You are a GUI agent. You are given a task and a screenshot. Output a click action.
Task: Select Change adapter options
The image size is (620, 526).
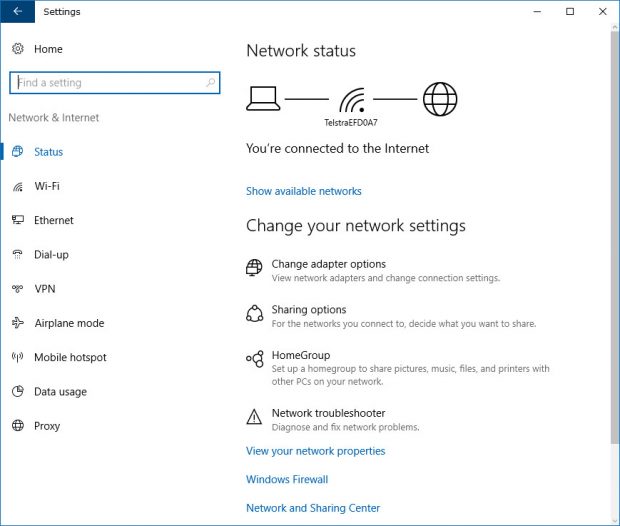tap(329, 264)
